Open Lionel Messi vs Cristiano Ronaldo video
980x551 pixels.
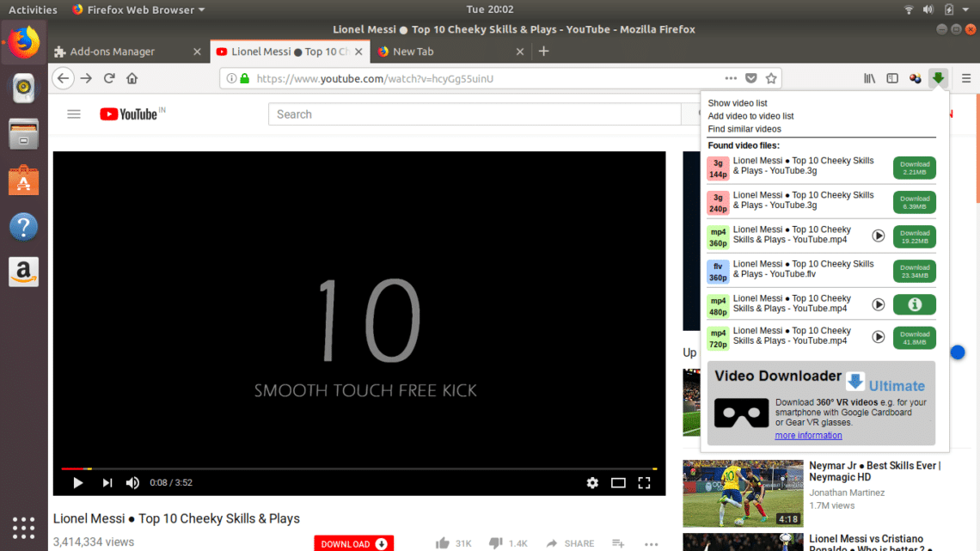click(x=870, y=543)
